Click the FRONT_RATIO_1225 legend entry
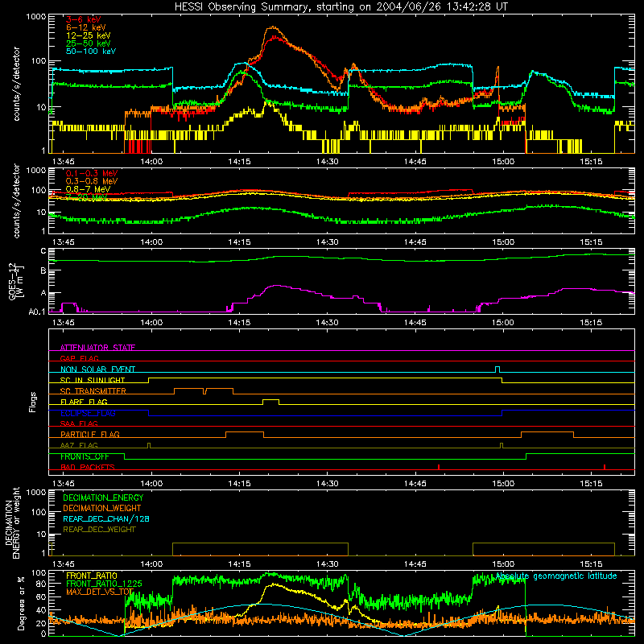This screenshot has height=644, width=644. [104, 584]
